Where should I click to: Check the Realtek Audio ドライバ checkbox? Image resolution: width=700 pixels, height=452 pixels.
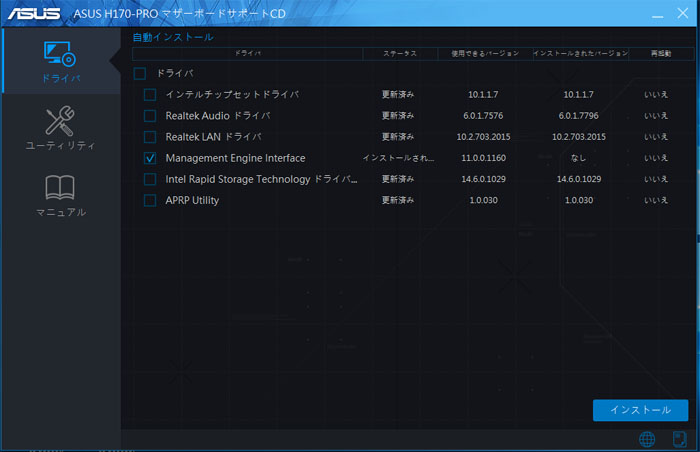(150, 116)
